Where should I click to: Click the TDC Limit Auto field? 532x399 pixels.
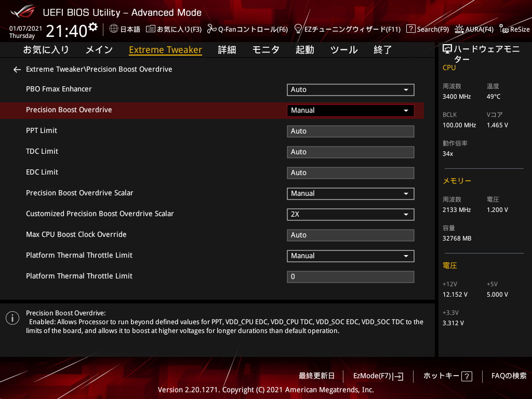point(351,152)
